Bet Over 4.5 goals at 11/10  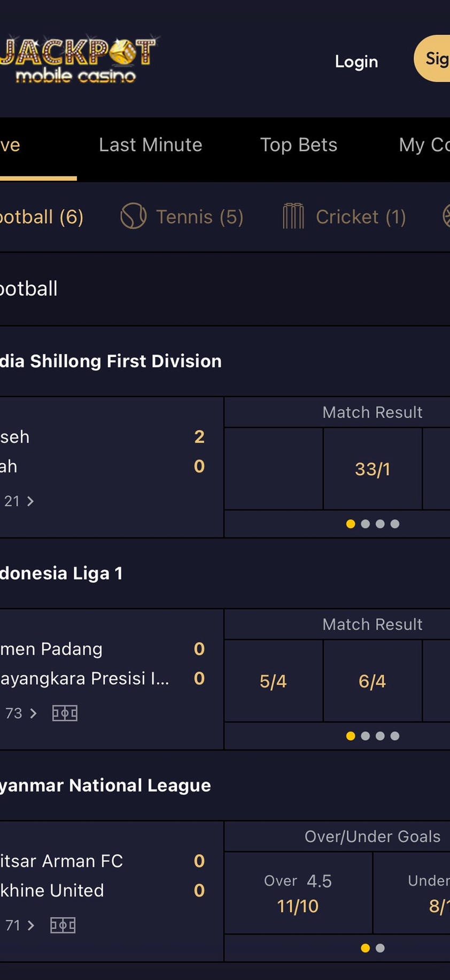tap(298, 893)
